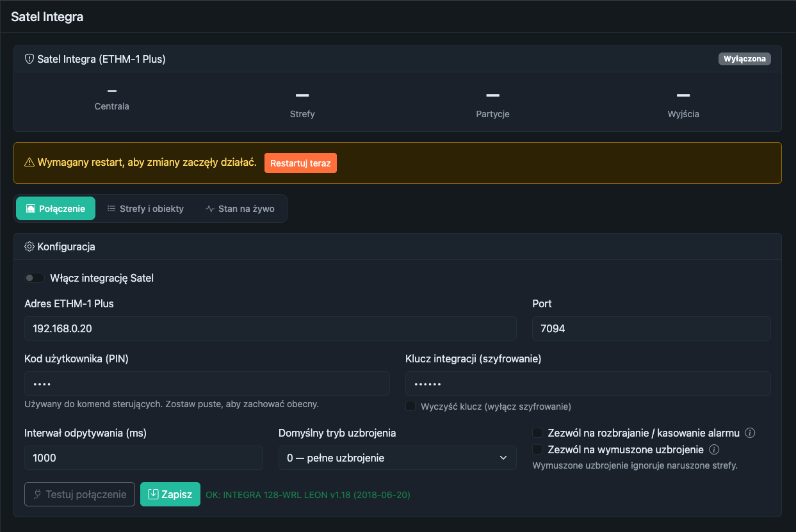Click the Kod użytkownika (PIN) field
The height and width of the screenshot is (532, 796).
point(207,383)
